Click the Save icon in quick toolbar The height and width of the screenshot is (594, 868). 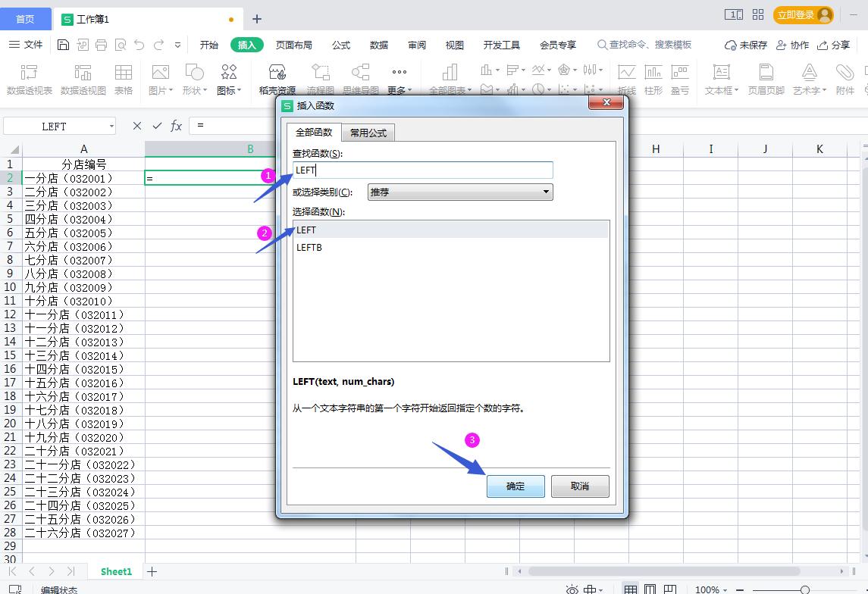point(63,45)
